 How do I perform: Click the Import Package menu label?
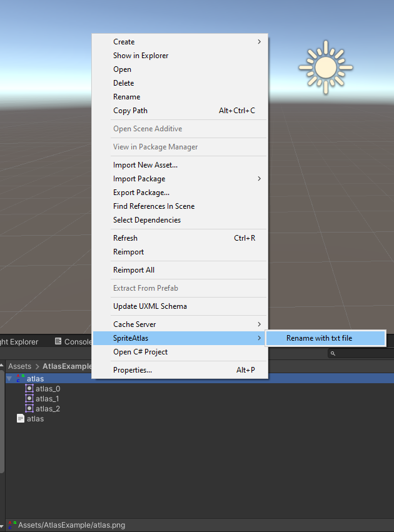pos(139,179)
